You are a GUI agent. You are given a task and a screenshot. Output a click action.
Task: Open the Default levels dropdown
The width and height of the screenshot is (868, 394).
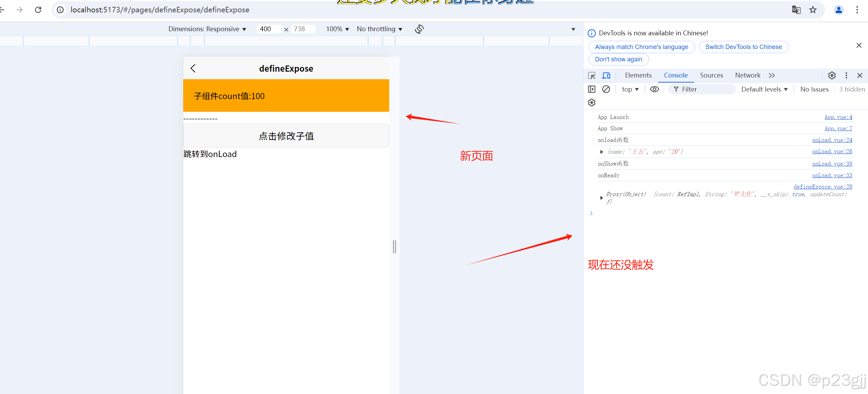click(764, 89)
